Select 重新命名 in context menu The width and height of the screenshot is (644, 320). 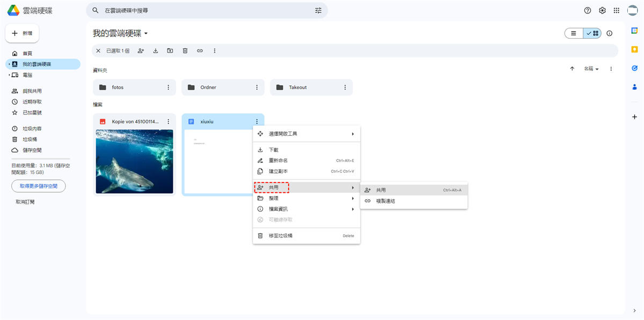pyautogui.click(x=306, y=161)
